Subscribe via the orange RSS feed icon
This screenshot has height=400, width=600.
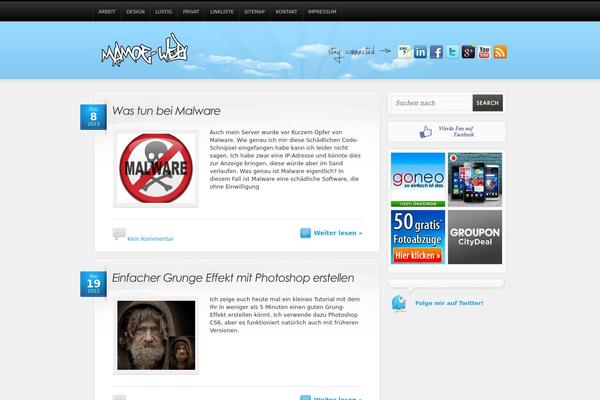500,52
